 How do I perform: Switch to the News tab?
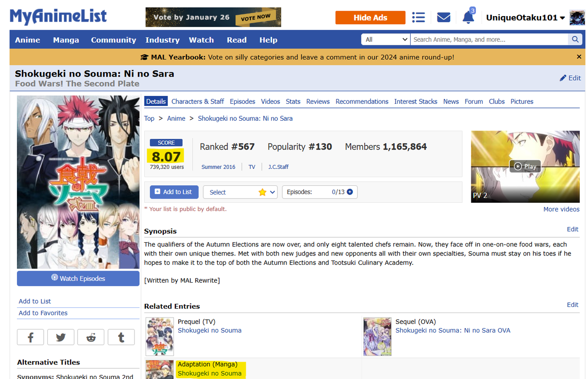pos(451,101)
